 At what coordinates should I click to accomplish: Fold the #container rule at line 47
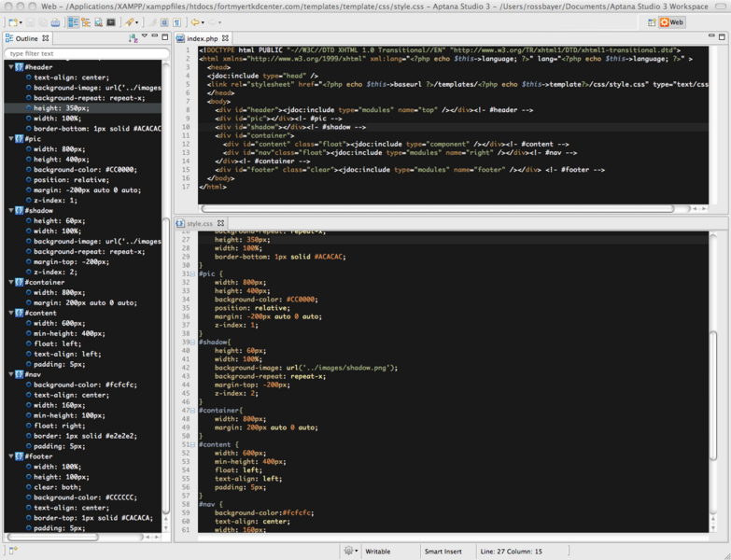click(192, 411)
